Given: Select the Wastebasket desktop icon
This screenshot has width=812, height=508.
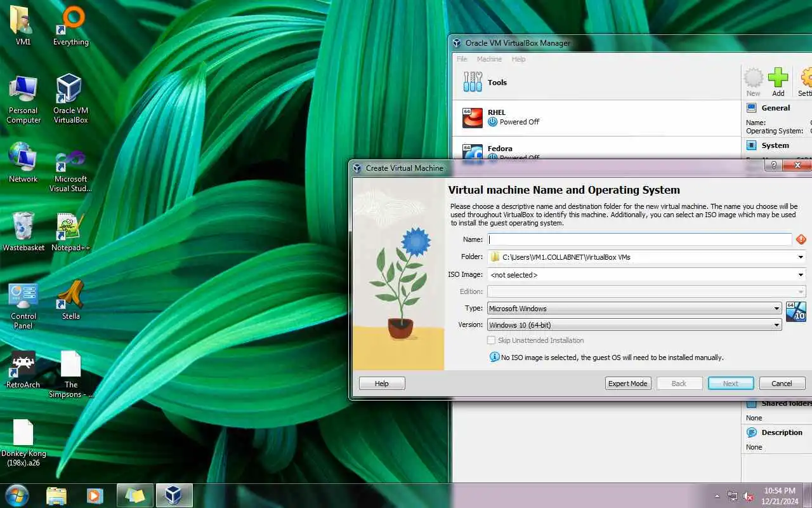Looking at the screenshot, I should [x=23, y=231].
